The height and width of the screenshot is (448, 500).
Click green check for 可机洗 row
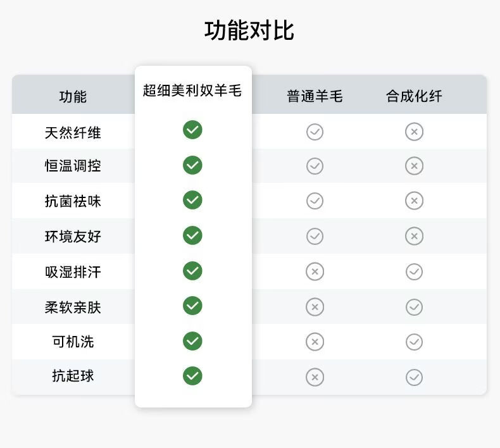[192, 341]
